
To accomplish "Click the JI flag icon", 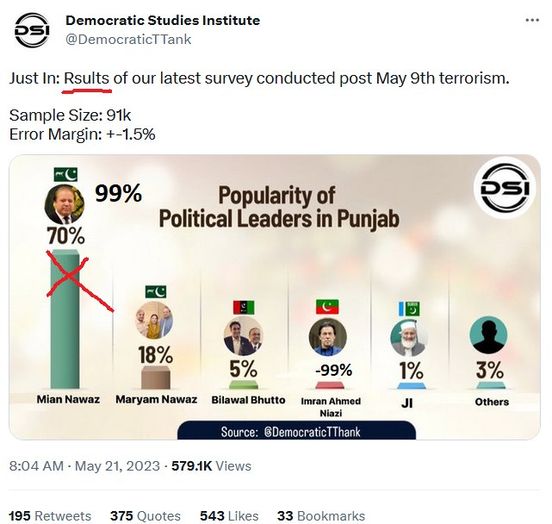I will [409, 309].
